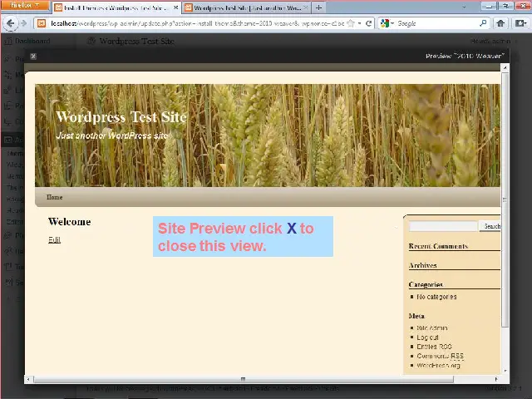532x399 pixels.
Task: Bookmark this page with star icon
Action: [x=351, y=23]
